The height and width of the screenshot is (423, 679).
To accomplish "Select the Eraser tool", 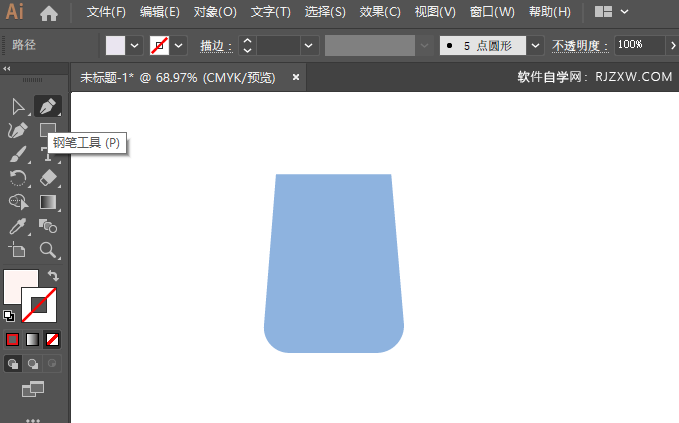I will click(x=48, y=178).
